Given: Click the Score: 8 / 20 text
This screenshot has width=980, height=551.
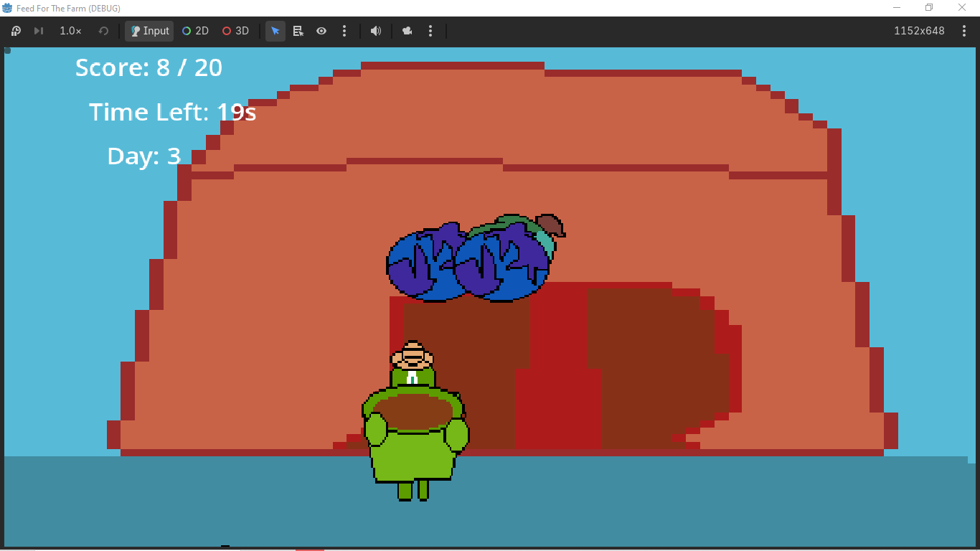Looking at the screenshot, I should tap(149, 67).
